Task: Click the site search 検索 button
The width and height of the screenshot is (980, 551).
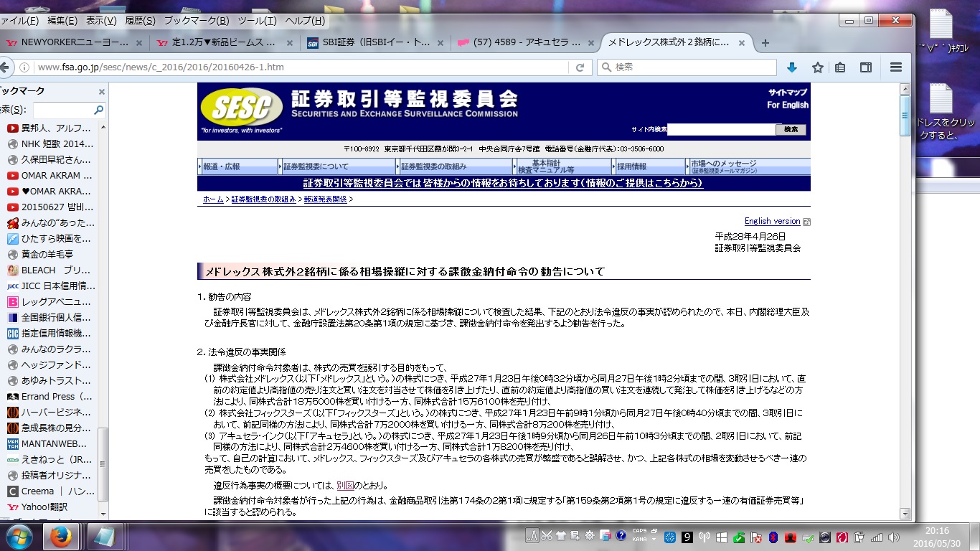Action: click(791, 130)
